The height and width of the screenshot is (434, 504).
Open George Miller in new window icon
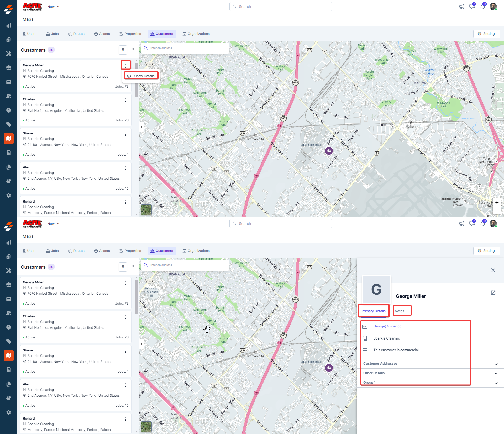(x=493, y=293)
